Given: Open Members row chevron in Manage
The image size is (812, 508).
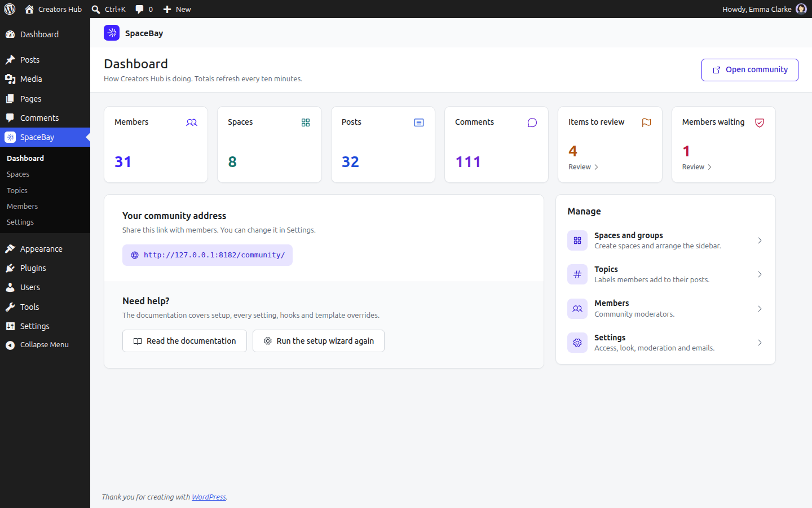Looking at the screenshot, I should (x=760, y=309).
